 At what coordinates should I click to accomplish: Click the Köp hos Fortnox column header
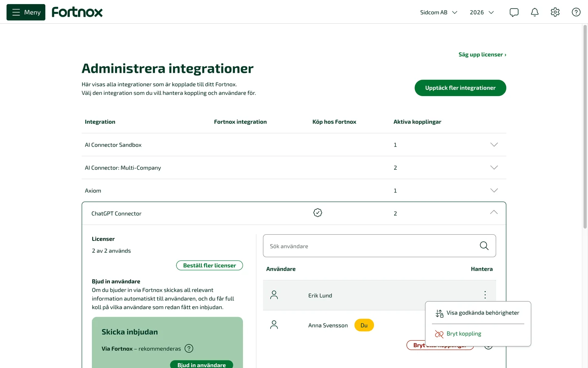click(x=334, y=122)
